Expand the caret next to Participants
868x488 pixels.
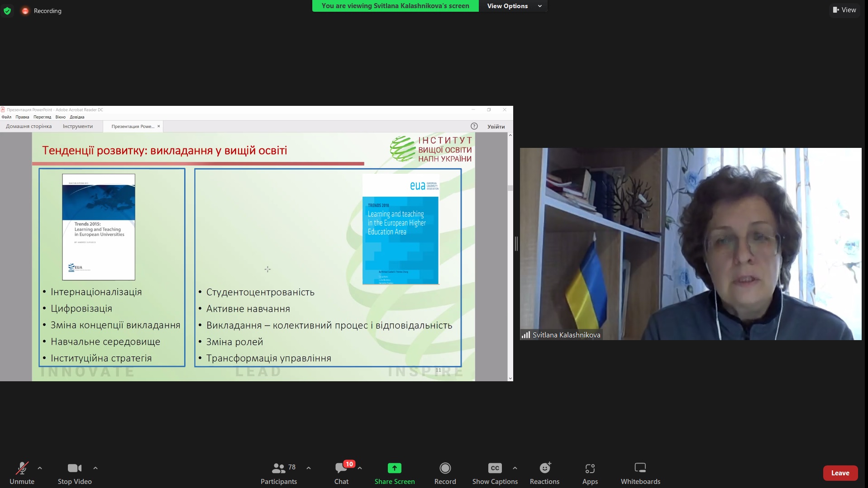pyautogui.click(x=309, y=468)
